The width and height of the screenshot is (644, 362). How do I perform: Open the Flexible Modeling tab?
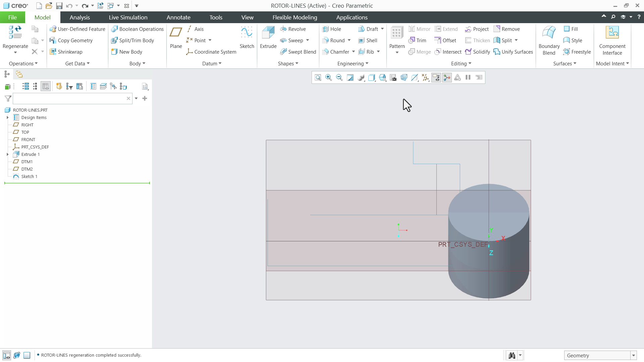(x=294, y=17)
